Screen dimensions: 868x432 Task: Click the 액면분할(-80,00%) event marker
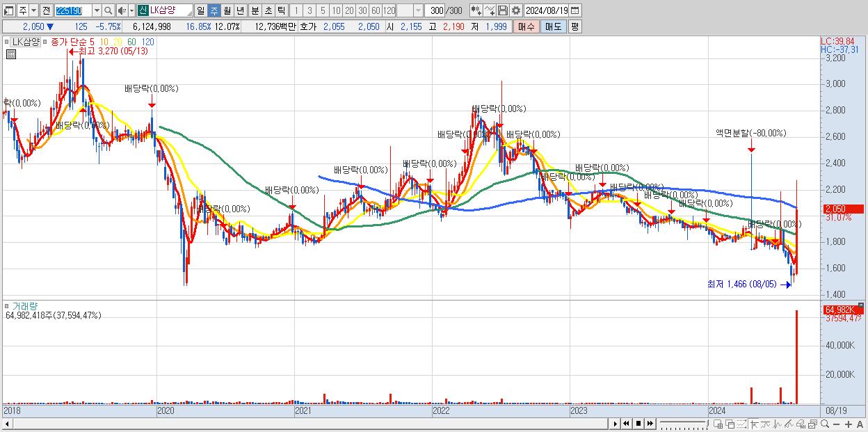click(751, 133)
